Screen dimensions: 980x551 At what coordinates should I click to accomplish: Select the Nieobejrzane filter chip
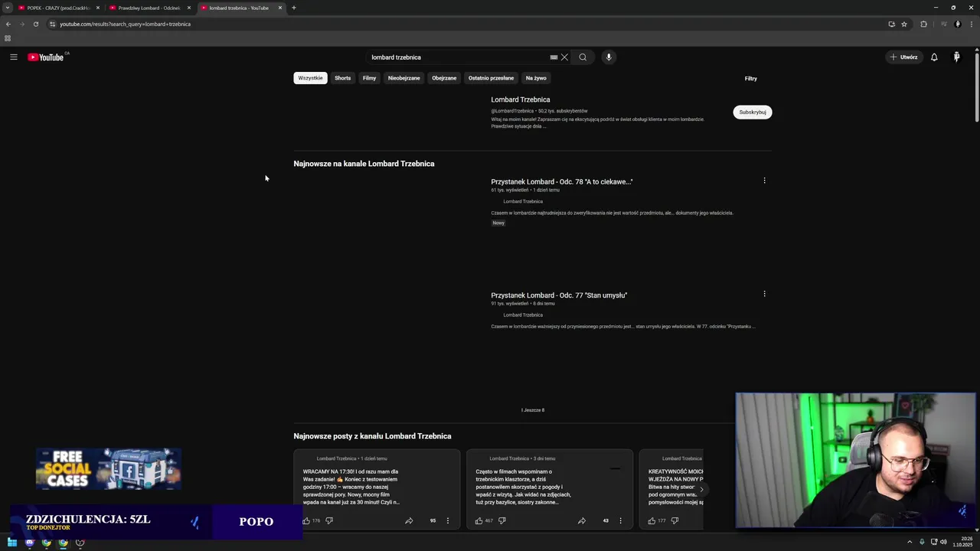coord(403,78)
